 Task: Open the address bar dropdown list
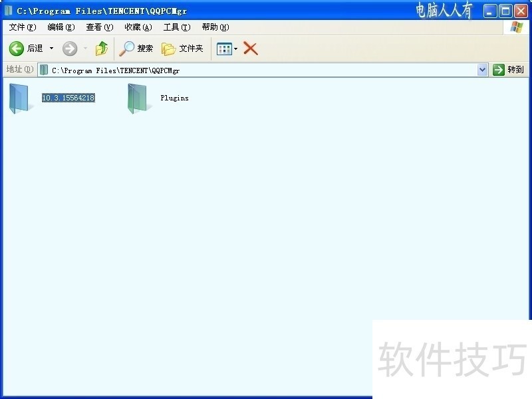pyautogui.click(x=483, y=69)
